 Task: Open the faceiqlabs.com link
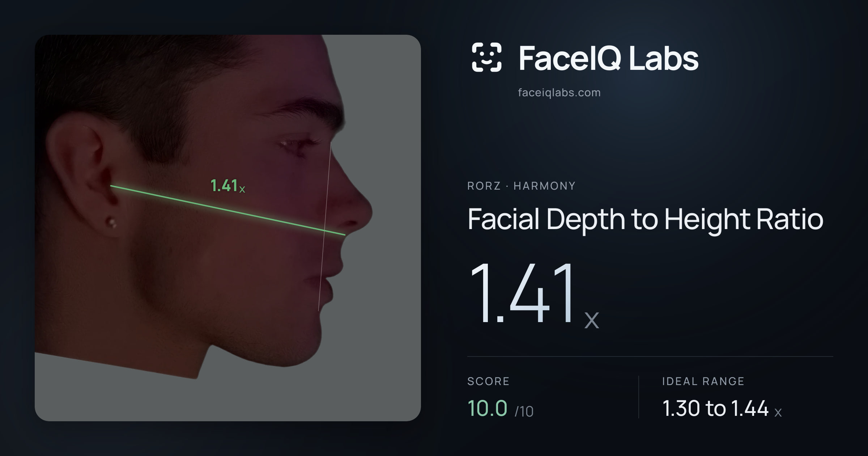tap(559, 93)
